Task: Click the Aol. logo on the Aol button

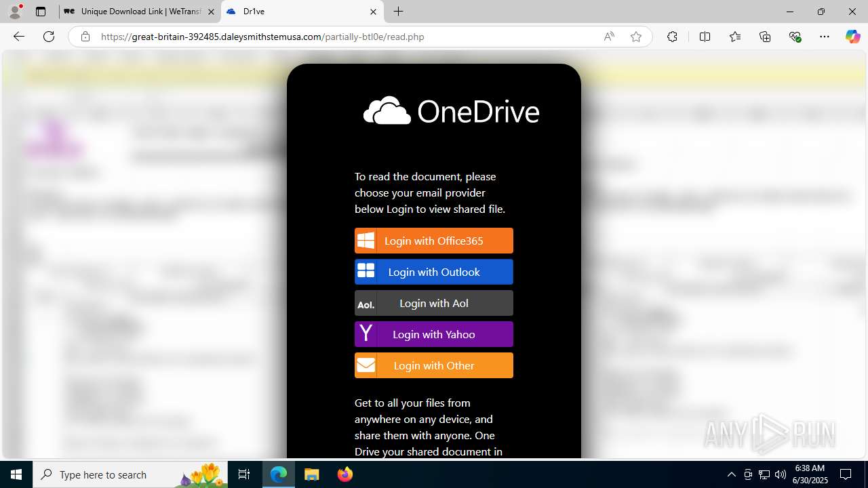Action: pyautogui.click(x=366, y=304)
